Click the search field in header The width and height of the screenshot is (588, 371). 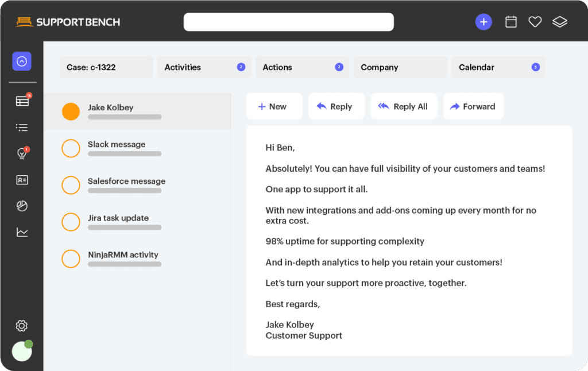[x=288, y=22]
